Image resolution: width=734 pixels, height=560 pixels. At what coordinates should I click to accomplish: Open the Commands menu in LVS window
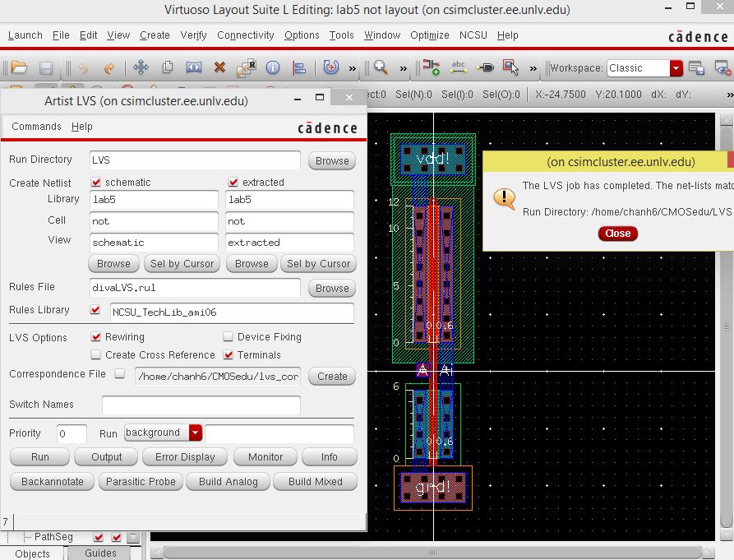tap(36, 127)
